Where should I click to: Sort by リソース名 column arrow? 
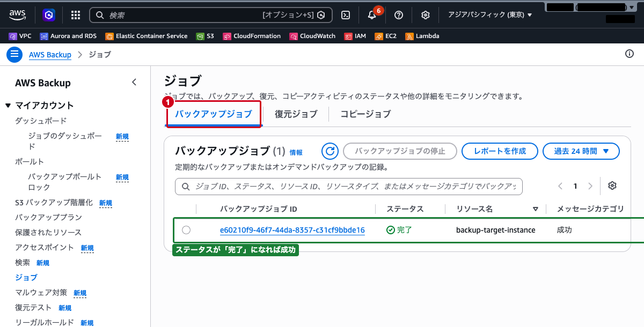click(535, 209)
